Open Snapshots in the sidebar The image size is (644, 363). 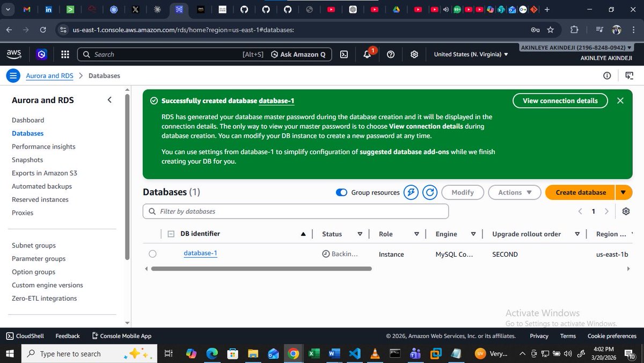[x=27, y=160]
